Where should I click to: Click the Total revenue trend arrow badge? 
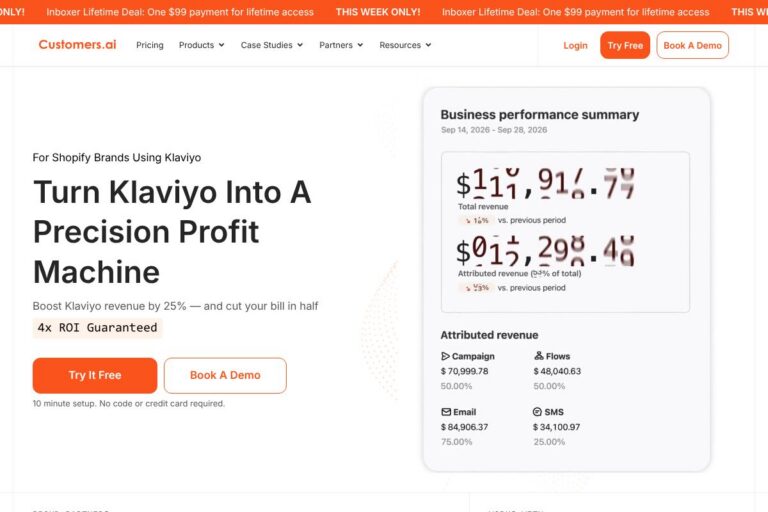[476, 220]
